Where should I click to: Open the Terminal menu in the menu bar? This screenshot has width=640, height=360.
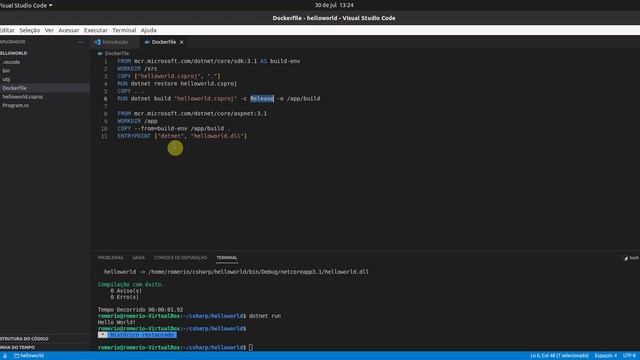pyautogui.click(x=124, y=30)
